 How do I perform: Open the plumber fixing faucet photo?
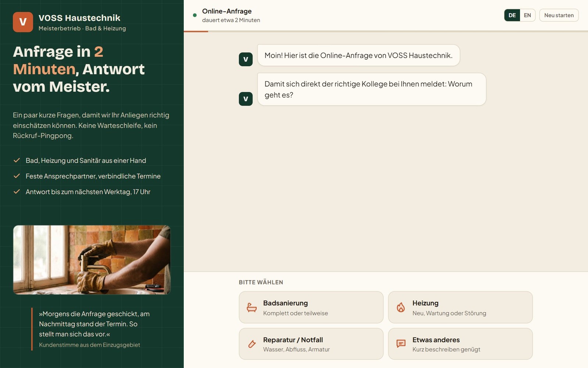[x=92, y=260]
